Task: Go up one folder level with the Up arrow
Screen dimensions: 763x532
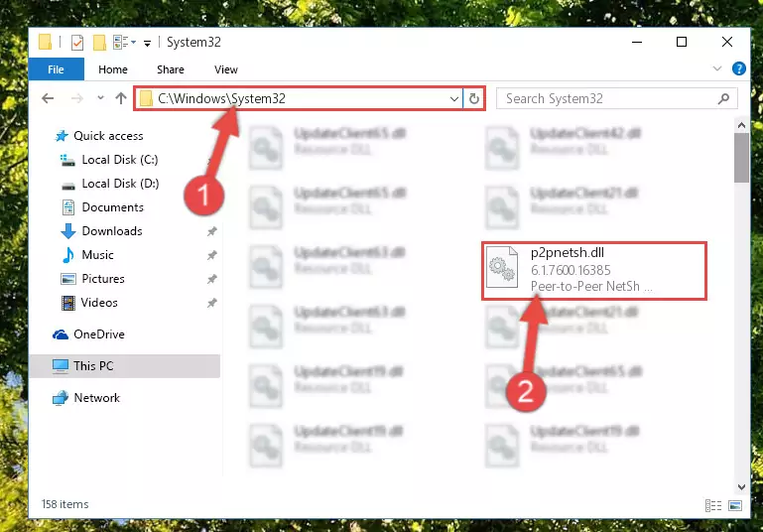Action: (x=121, y=99)
